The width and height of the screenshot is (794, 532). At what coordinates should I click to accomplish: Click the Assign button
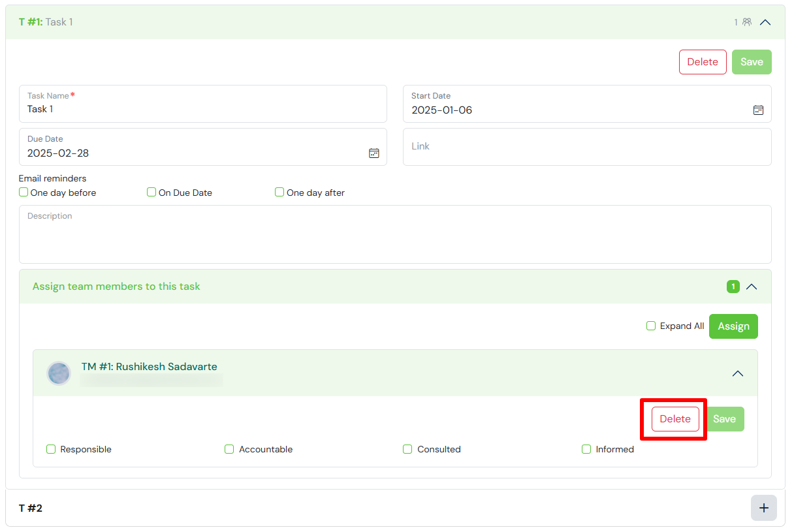(x=733, y=326)
